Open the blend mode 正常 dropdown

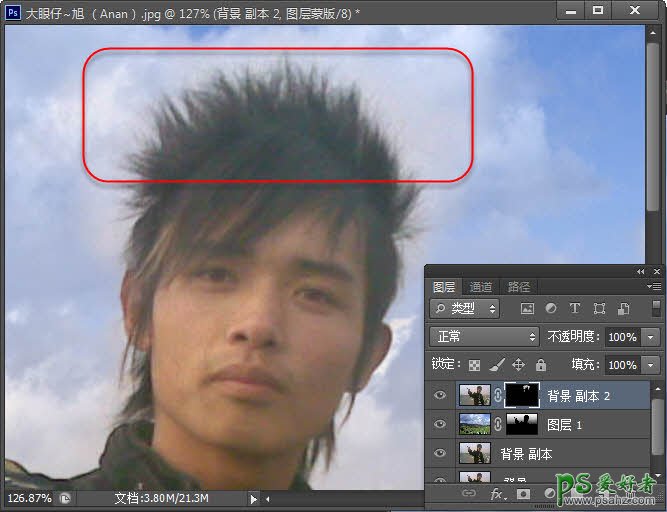point(484,337)
